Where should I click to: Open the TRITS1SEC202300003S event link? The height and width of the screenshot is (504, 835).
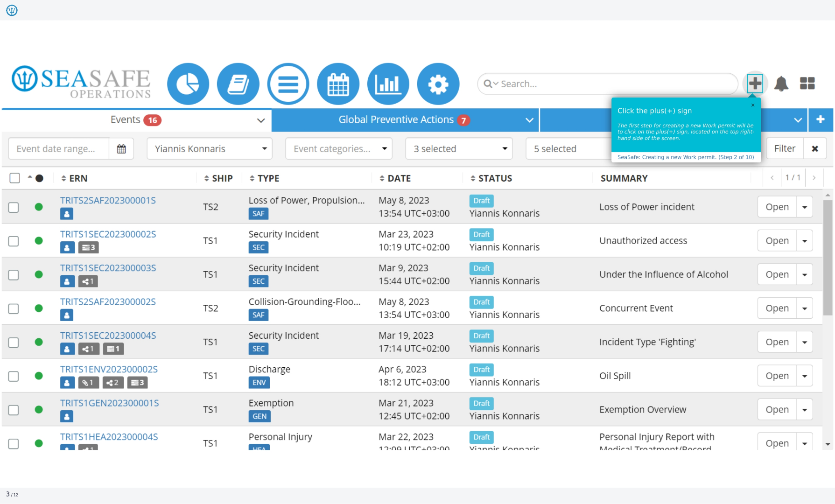pos(108,268)
